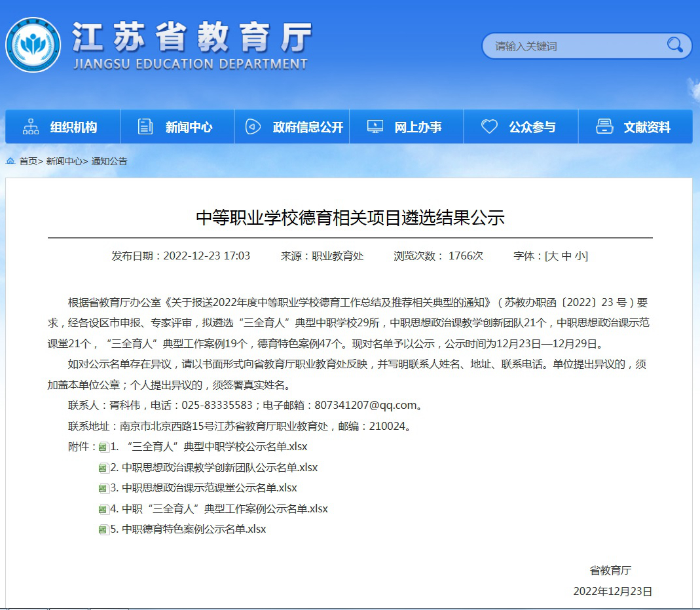Click the JIANGSU EDUCATION DEPARTMENT header text

point(191,64)
